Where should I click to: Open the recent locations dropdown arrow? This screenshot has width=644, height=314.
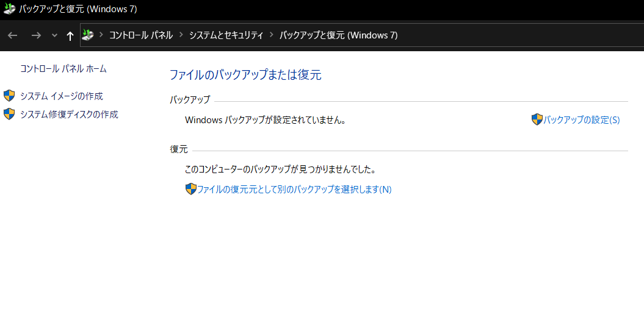click(x=54, y=36)
